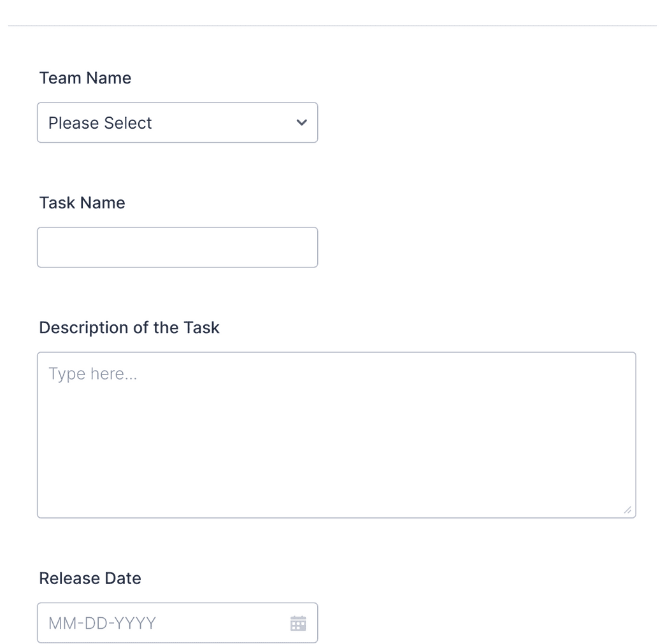Select the Task Name heading text
Screen dimensions: 665x644
tap(82, 203)
